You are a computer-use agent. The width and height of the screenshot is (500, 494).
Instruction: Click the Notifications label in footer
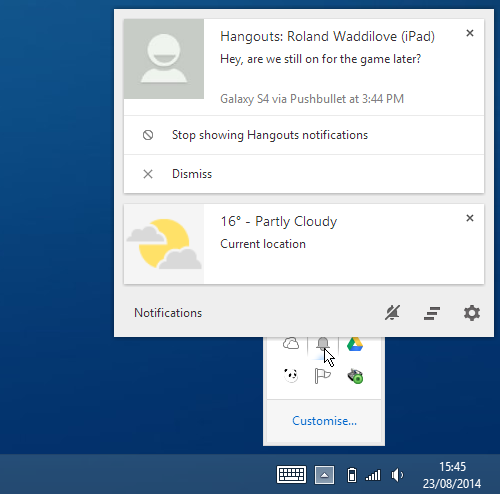point(168,313)
